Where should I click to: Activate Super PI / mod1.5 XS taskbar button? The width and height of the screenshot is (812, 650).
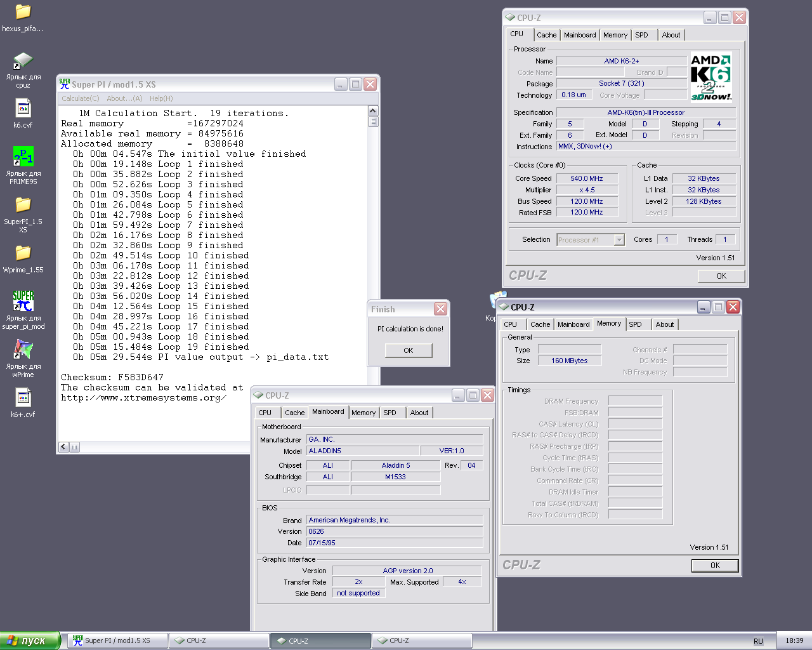(118, 641)
